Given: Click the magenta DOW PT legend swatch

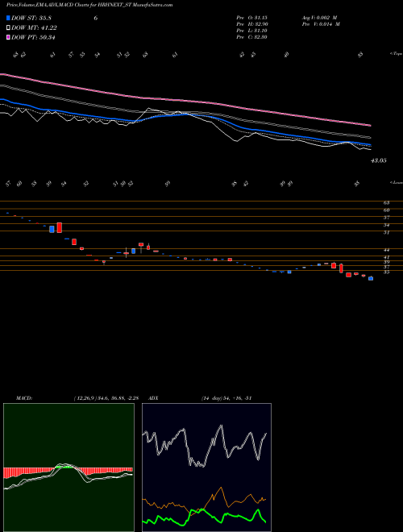Looking at the screenshot, I should (8, 37).
